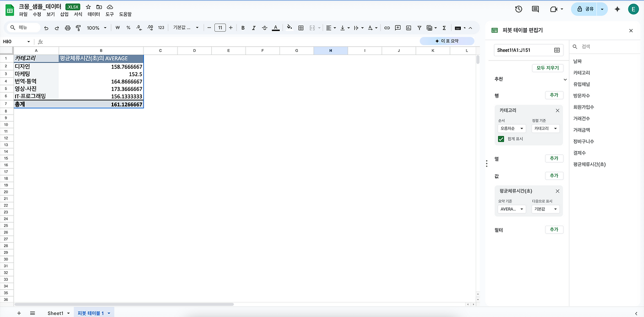Star the document
The height and width of the screenshot is (317, 644).
coord(89,7)
